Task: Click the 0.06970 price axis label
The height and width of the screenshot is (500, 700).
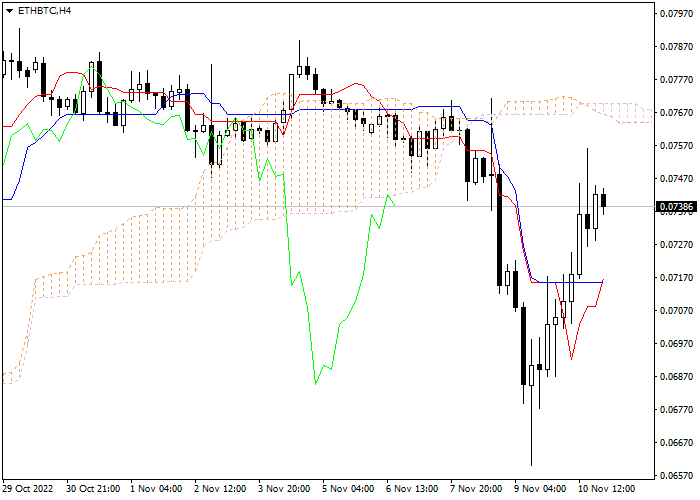Action: point(676,344)
